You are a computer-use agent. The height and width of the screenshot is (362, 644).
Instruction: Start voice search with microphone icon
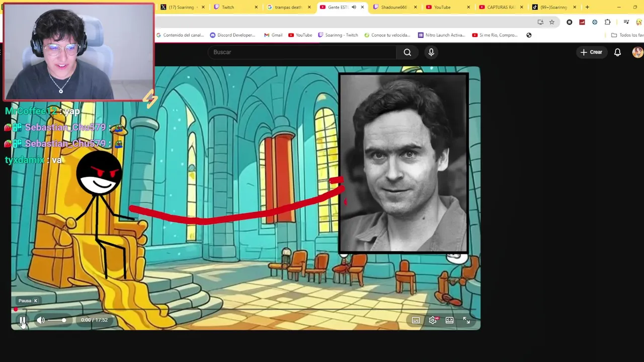tap(431, 52)
